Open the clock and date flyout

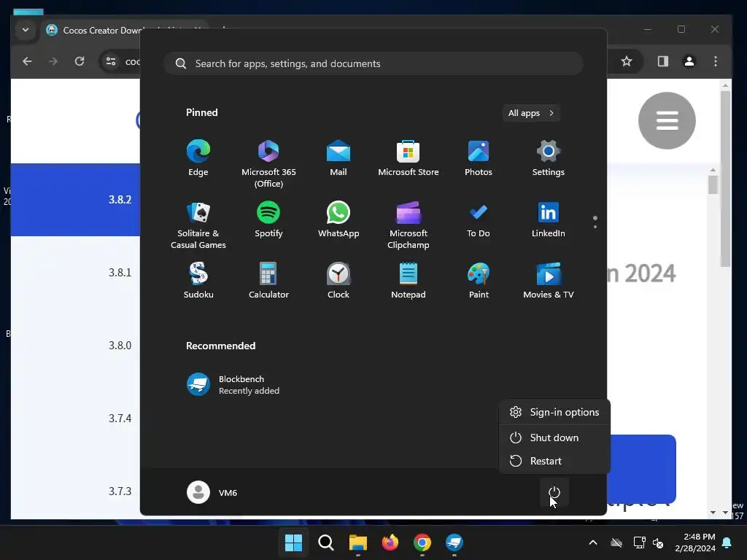695,542
